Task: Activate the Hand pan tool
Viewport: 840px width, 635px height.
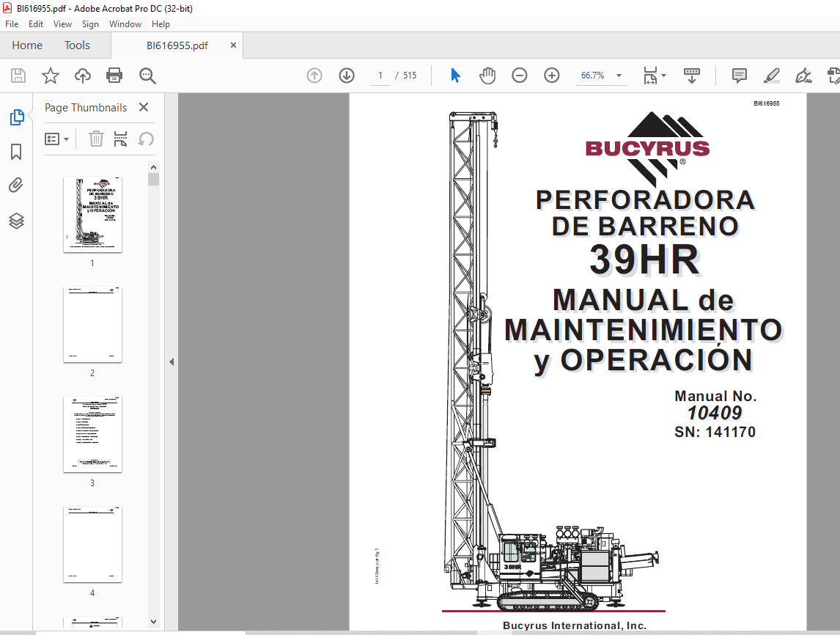Action: (487, 76)
